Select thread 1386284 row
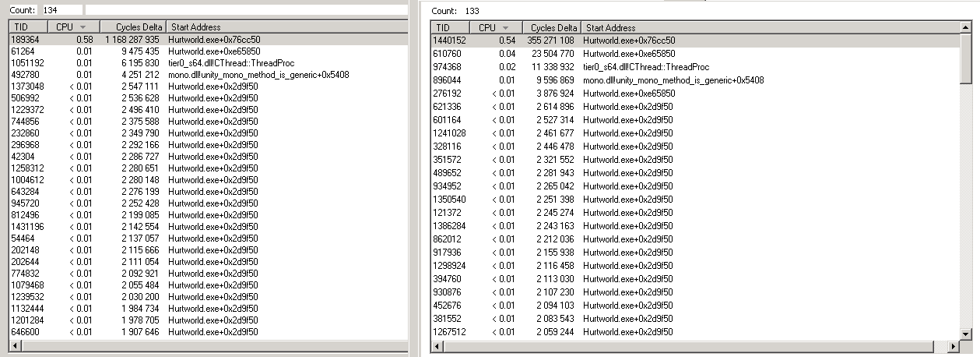The width and height of the screenshot is (980, 357). click(x=694, y=225)
